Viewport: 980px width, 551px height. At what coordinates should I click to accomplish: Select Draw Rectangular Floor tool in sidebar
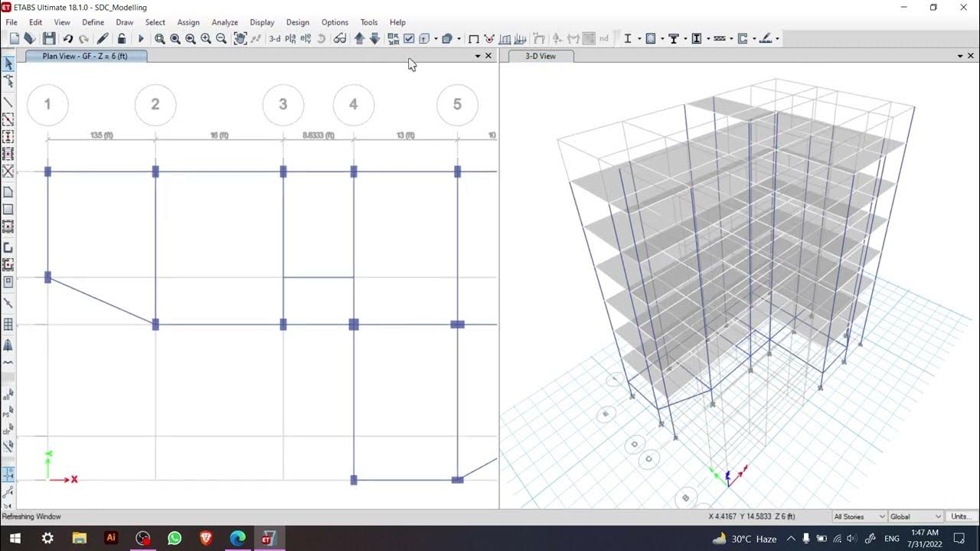[x=8, y=209]
